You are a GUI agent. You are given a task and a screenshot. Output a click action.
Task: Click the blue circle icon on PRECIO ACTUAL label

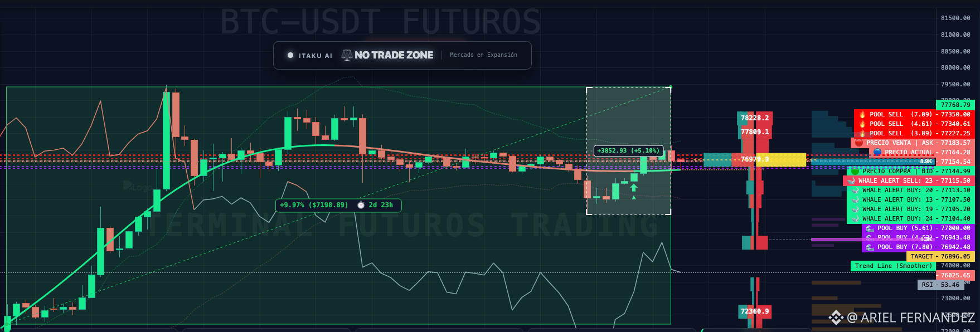(877, 152)
